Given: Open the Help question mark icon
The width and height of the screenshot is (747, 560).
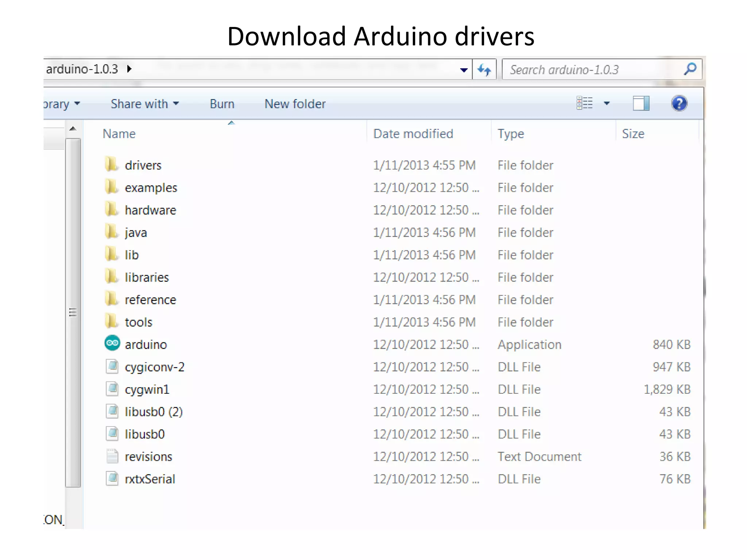Looking at the screenshot, I should tap(679, 104).
